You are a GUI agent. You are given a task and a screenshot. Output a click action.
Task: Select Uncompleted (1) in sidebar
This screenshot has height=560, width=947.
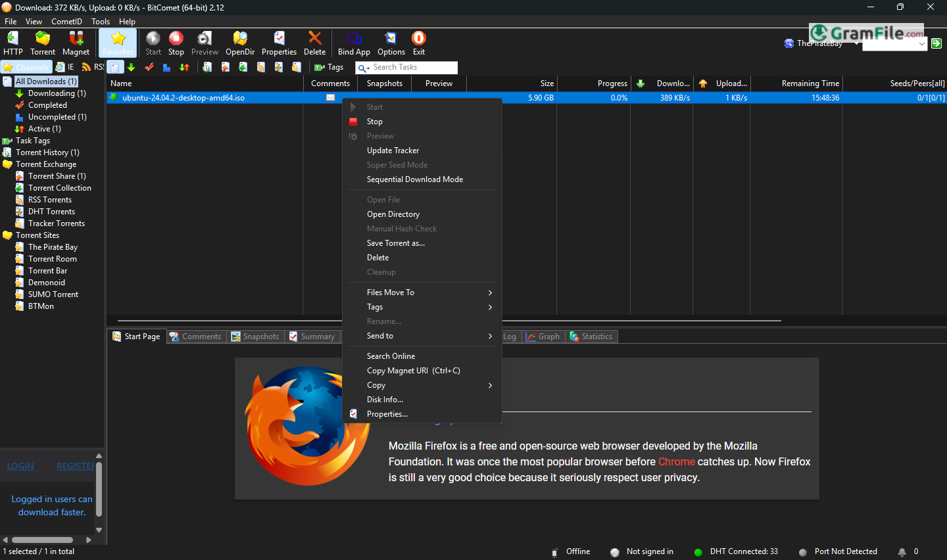[57, 117]
